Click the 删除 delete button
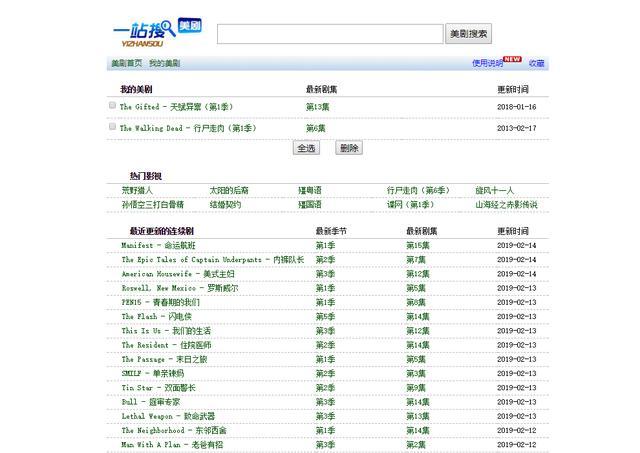Screen dimensions: 640x453 349,148
